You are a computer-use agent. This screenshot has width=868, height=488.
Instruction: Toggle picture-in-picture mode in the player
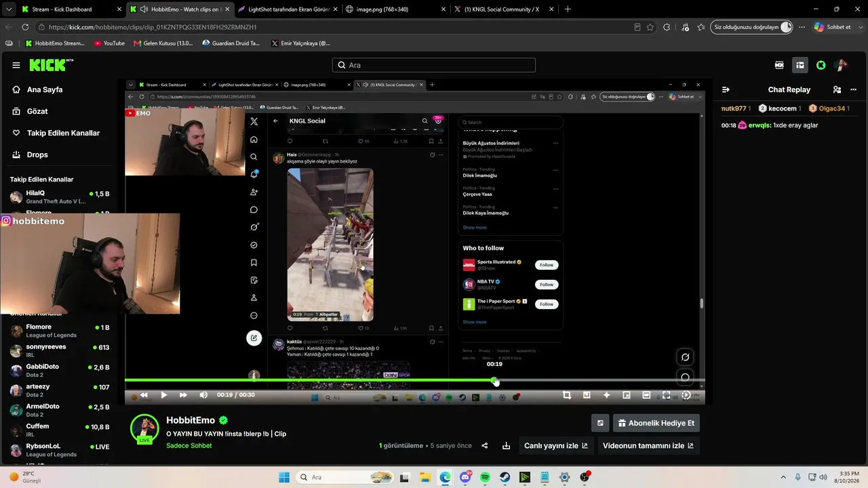point(627,395)
